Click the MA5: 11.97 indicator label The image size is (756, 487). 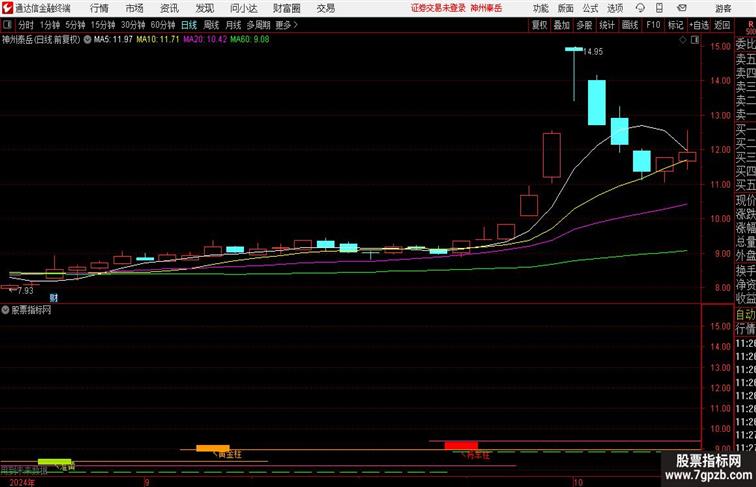(x=113, y=40)
